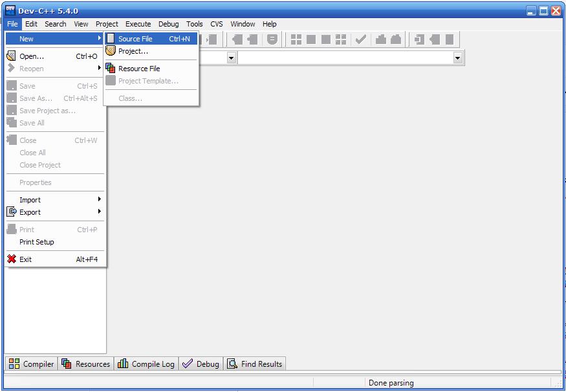
Task: Expand the Export submenu
Action: pyautogui.click(x=55, y=212)
